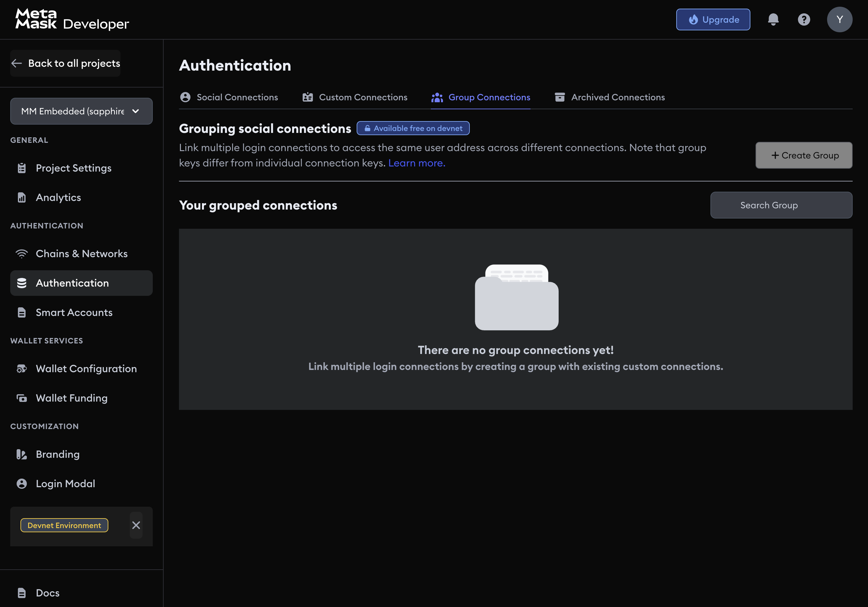
Task: Click the Your grouped connections heading
Action: click(x=258, y=205)
